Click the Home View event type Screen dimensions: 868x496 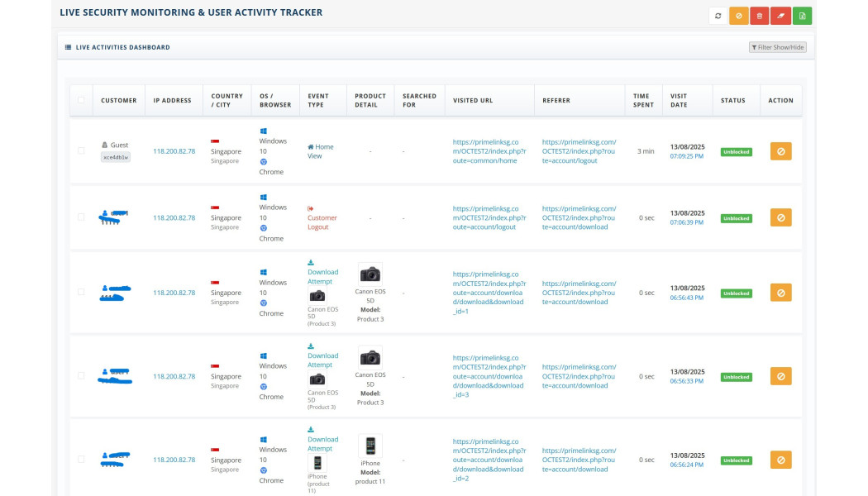(321, 151)
